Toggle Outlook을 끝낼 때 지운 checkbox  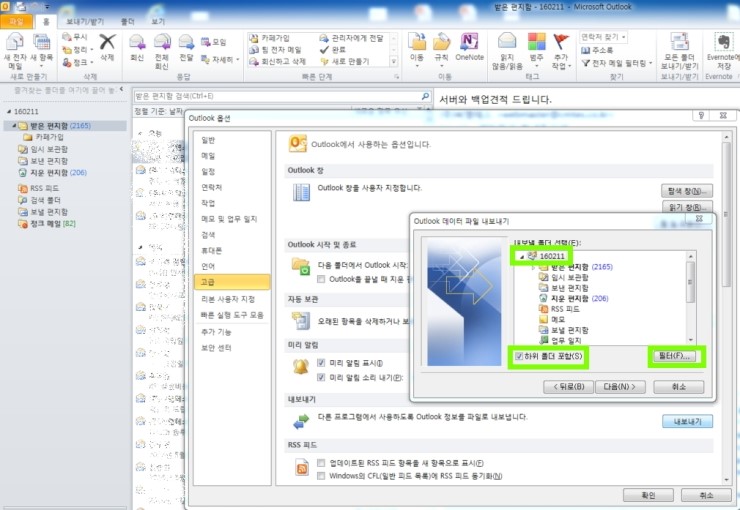(321, 279)
